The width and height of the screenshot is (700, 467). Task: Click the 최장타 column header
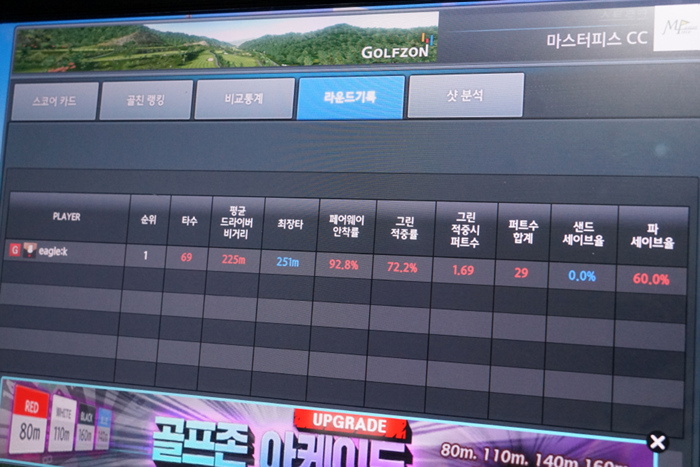pyautogui.click(x=291, y=224)
